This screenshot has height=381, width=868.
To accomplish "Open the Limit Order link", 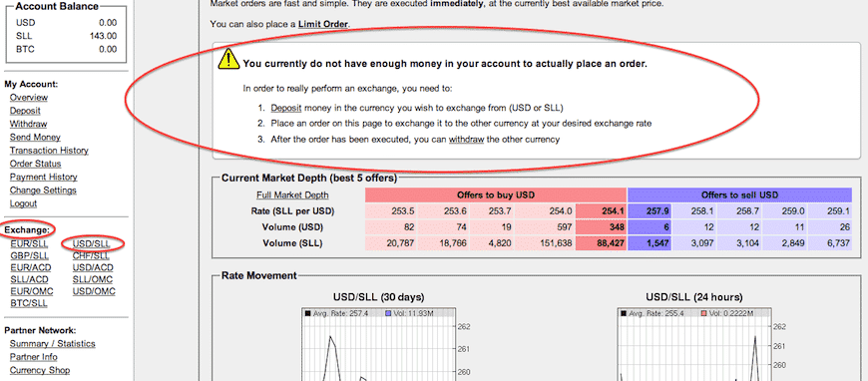I will click(x=324, y=24).
